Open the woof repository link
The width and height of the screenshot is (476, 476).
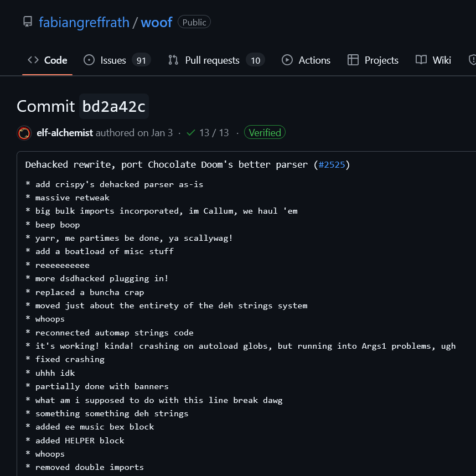(x=157, y=22)
